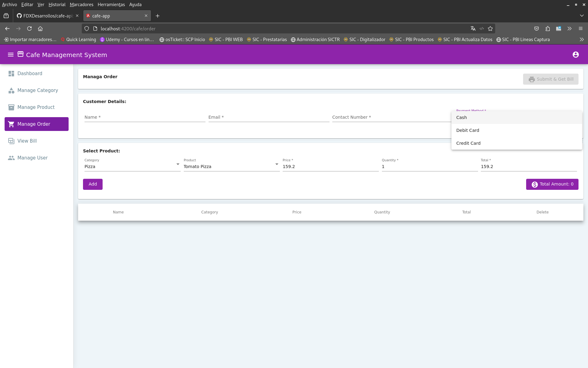Open SIC - PBI WEB bookmark
This screenshot has width=588, height=368.
point(226,40)
